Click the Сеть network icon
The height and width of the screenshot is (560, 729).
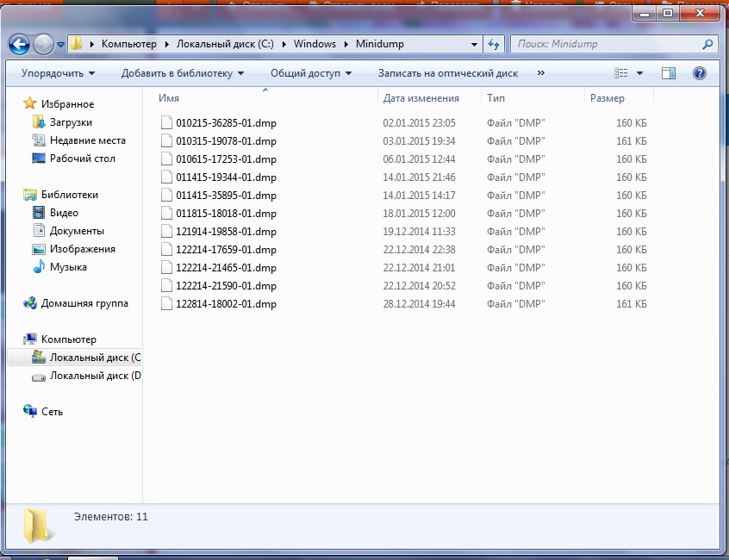(30, 411)
